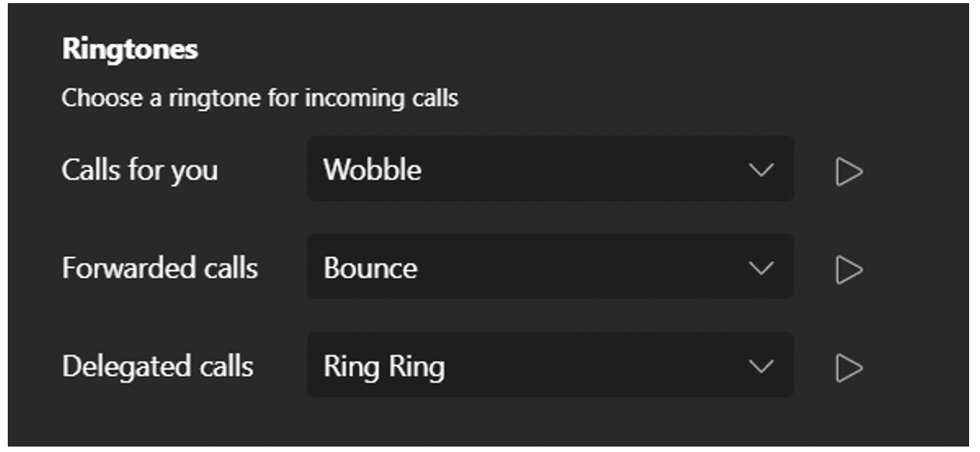Click the blank space right of the Ringtones heading
Viewport: 980px width, 452px height.
pyautogui.click(x=544, y=49)
